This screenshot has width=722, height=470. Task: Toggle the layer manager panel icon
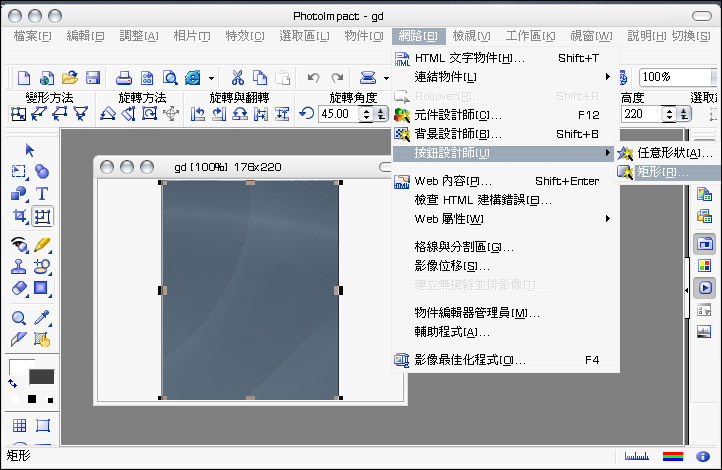705,243
